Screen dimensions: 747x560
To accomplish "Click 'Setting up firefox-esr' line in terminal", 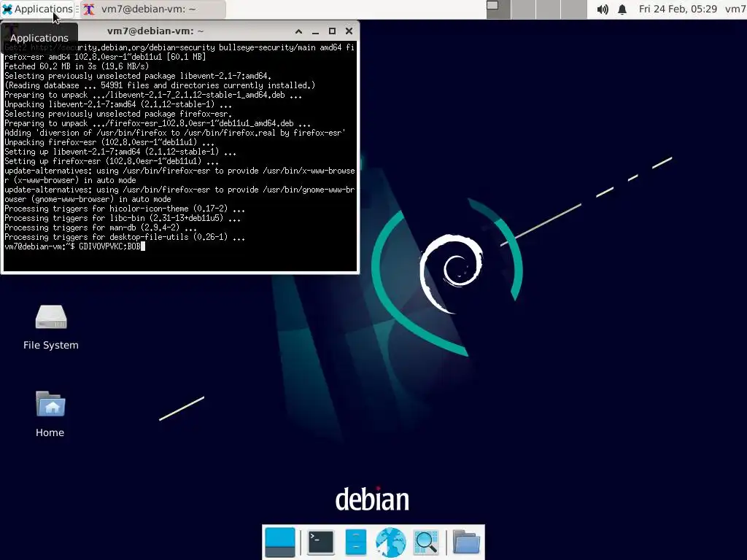I will (x=112, y=161).
